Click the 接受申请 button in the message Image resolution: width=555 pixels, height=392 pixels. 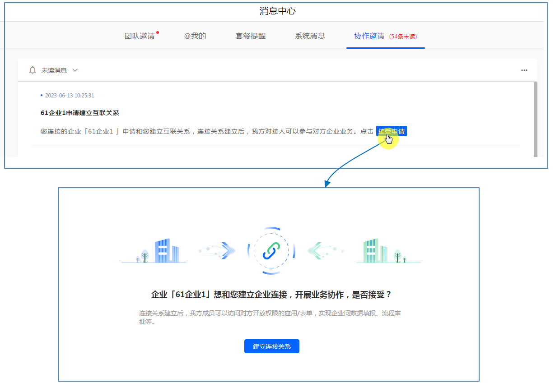click(x=392, y=131)
